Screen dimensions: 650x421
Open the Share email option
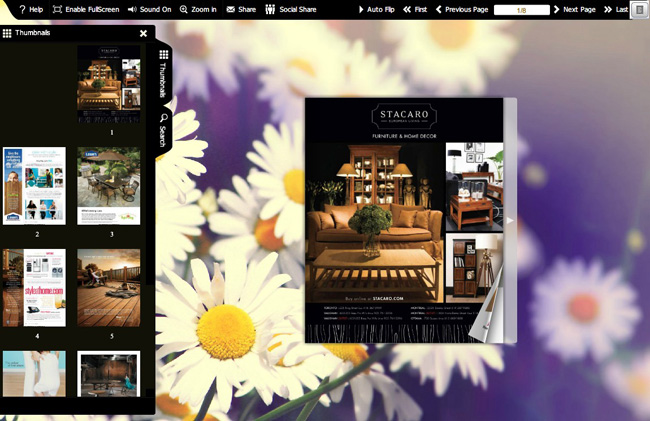click(241, 9)
